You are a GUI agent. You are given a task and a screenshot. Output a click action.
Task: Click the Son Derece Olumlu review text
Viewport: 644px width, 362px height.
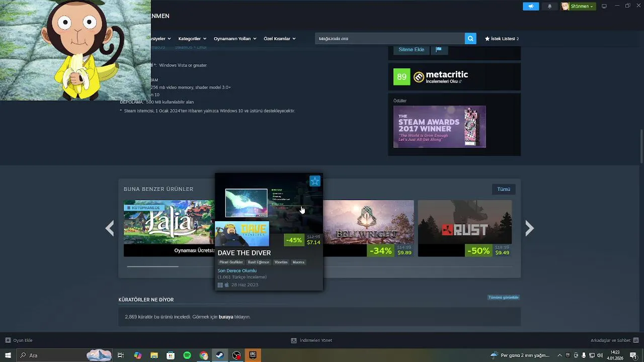click(237, 270)
